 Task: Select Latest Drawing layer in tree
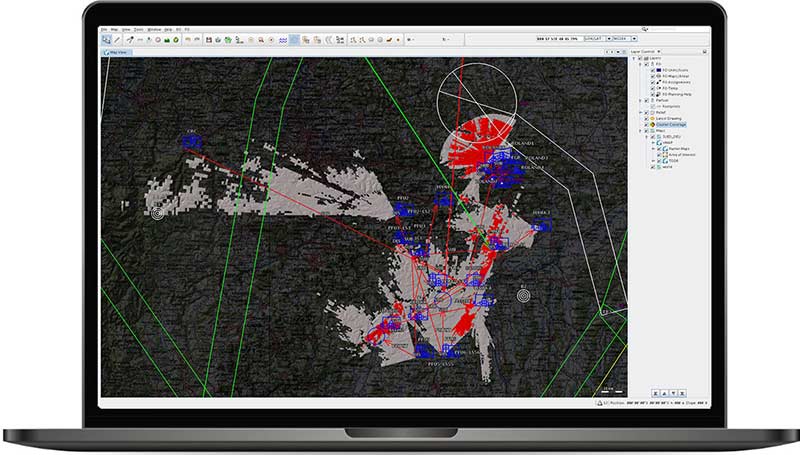[x=669, y=118]
